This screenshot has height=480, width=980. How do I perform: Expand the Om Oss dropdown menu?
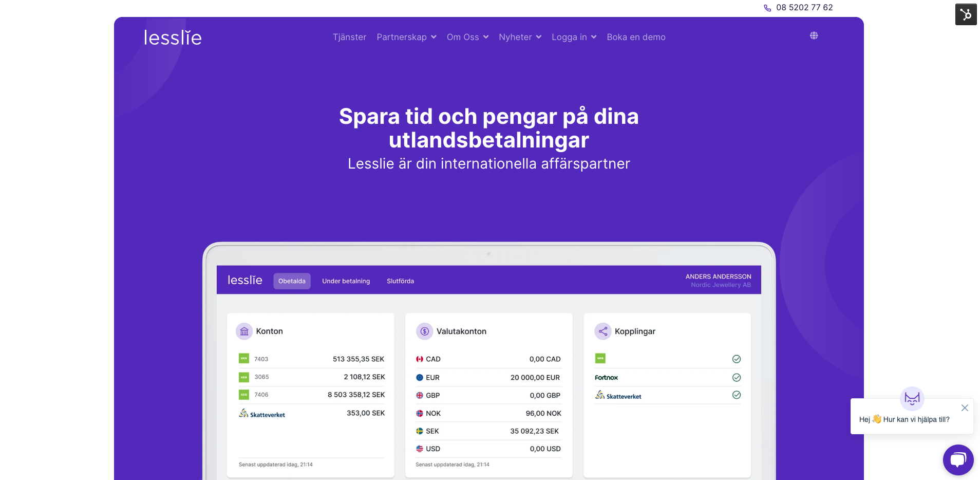tap(467, 37)
